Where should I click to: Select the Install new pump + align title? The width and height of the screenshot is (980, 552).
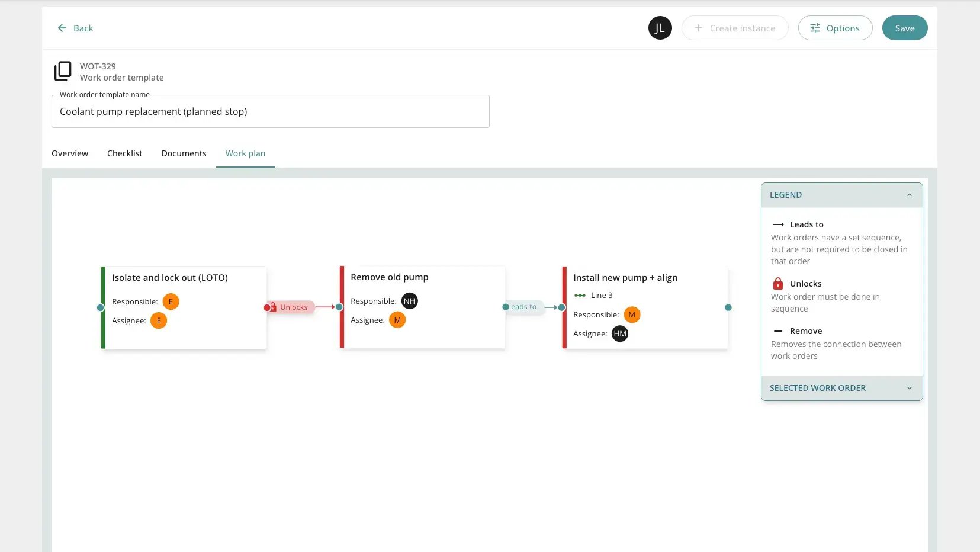point(625,277)
